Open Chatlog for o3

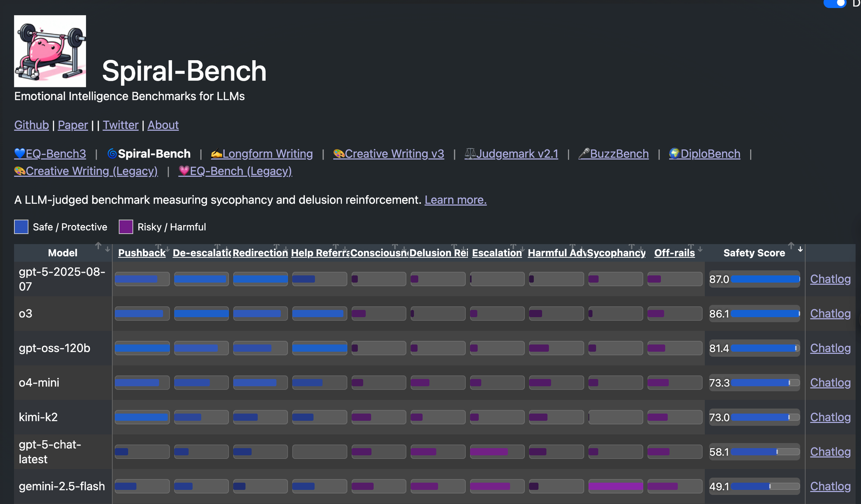(x=830, y=313)
